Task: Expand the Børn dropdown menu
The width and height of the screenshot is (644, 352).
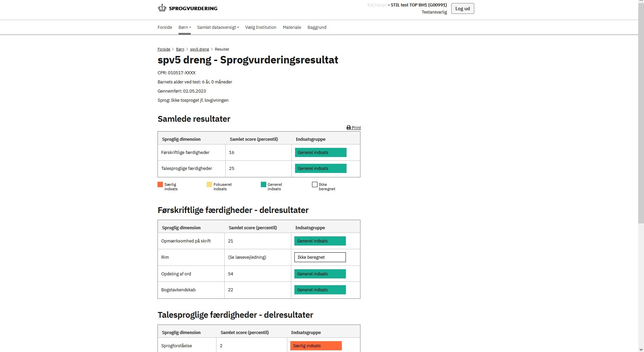Action: click(x=185, y=27)
